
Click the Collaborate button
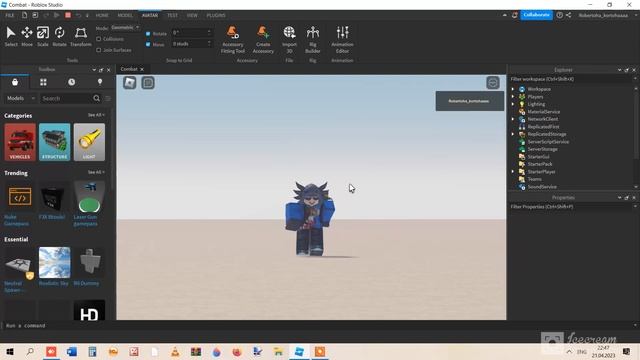(536, 15)
